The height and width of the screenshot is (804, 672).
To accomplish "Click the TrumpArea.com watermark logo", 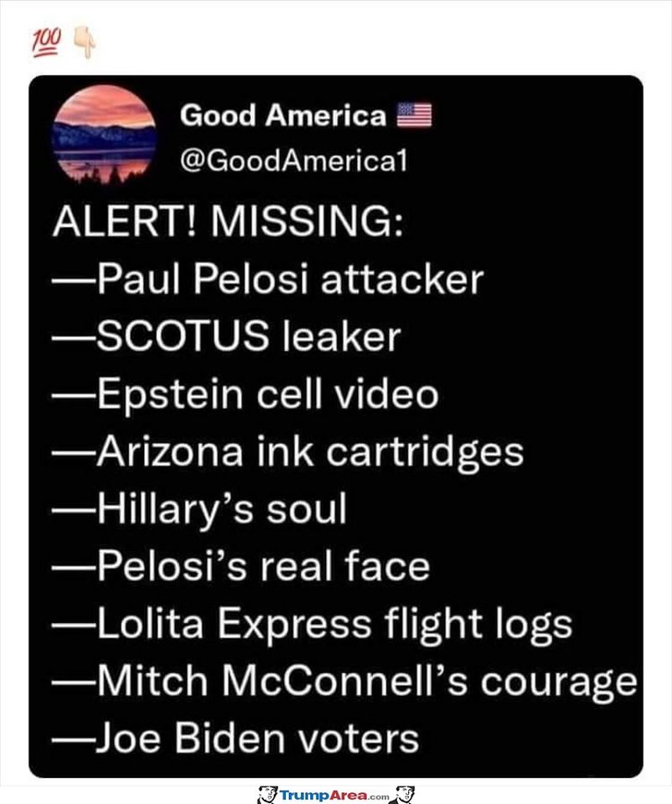I will (335, 792).
